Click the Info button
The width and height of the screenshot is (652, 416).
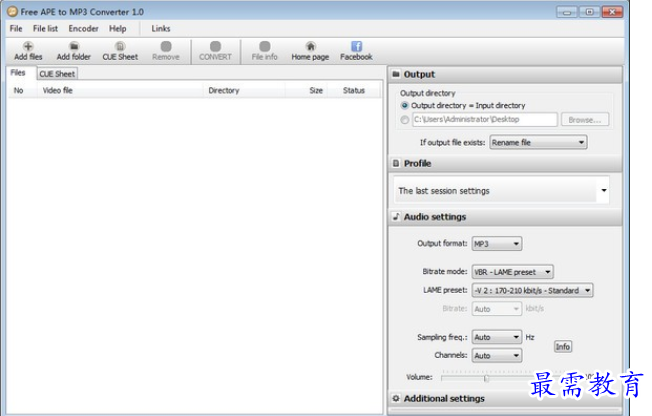(563, 347)
